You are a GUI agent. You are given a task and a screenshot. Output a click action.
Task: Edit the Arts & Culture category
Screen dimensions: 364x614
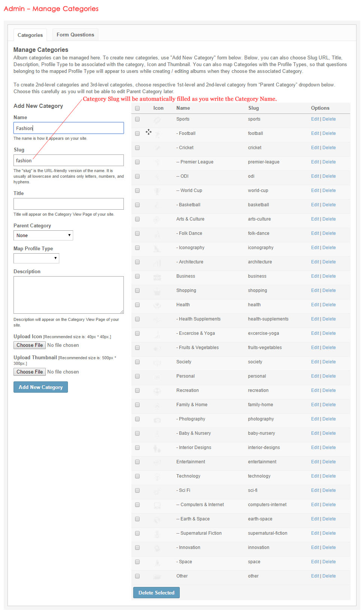pos(315,219)
